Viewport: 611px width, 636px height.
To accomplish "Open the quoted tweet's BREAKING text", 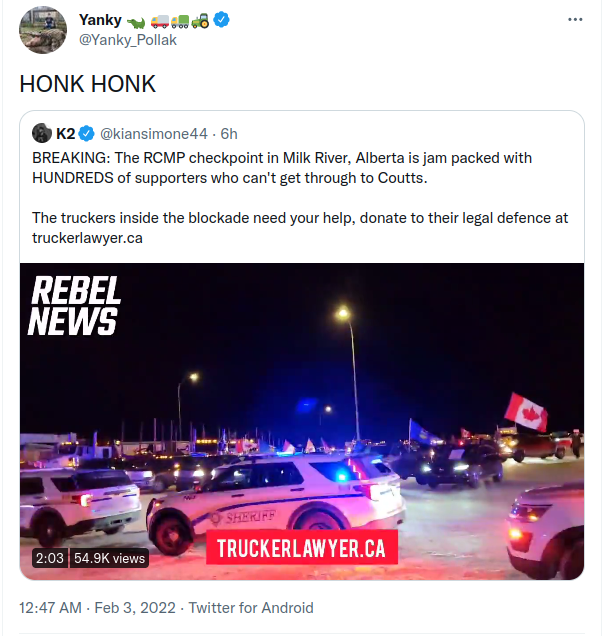I will (x=282, y=168).
